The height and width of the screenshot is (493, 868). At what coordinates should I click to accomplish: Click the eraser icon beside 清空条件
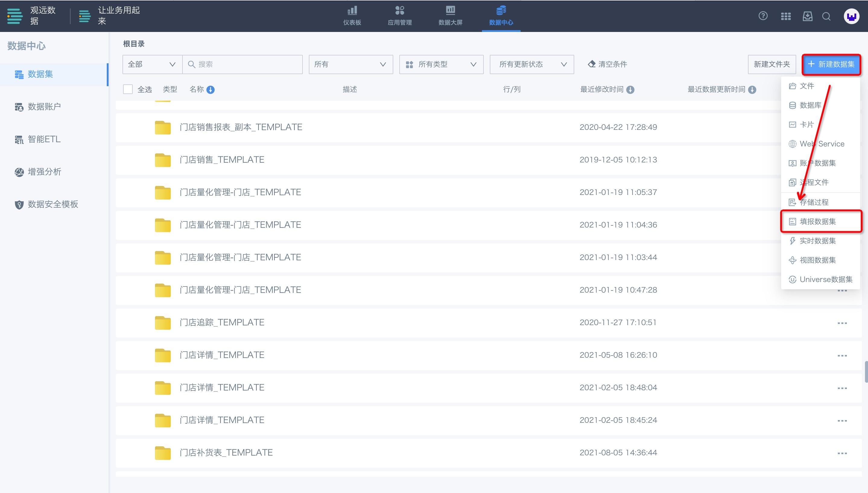click(591, 64)
